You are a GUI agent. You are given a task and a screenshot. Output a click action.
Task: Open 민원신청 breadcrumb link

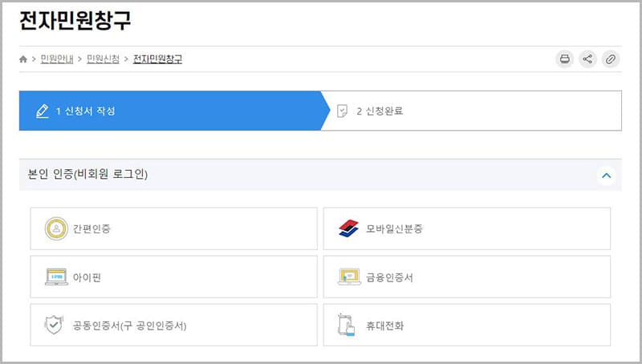click(x=104, y=59)
